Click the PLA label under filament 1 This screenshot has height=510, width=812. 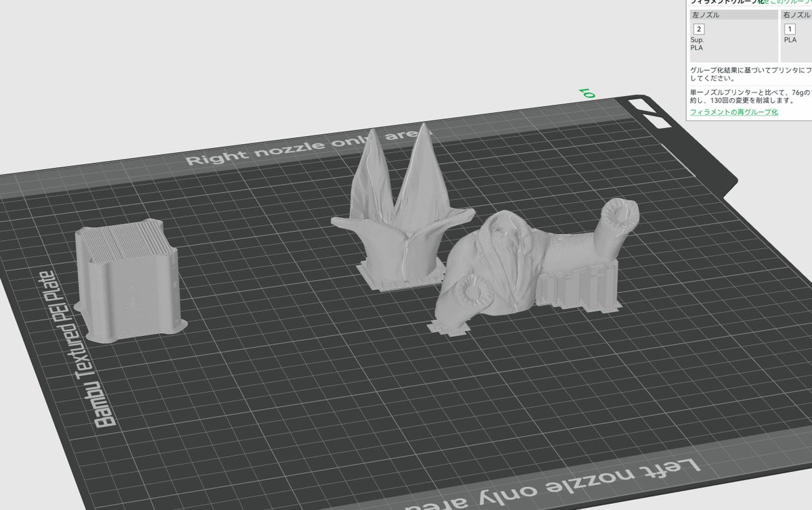coord(790,40)
